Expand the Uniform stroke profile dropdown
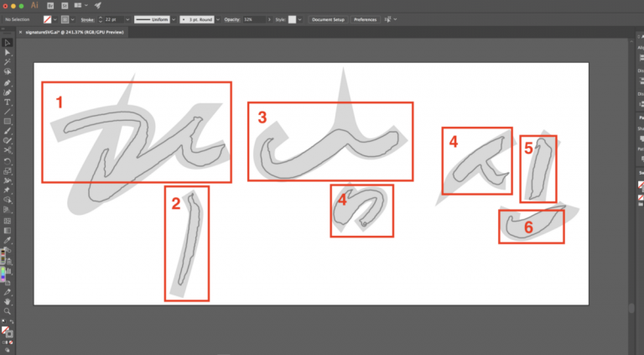Viewport: 644px width, 355px height. point(173,18)
